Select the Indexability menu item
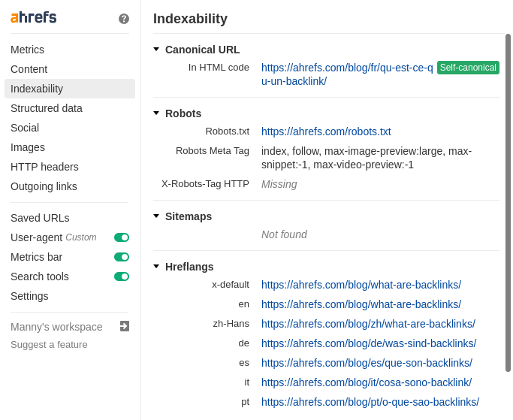This screenshot has width=513, height=420. (70, 89)
